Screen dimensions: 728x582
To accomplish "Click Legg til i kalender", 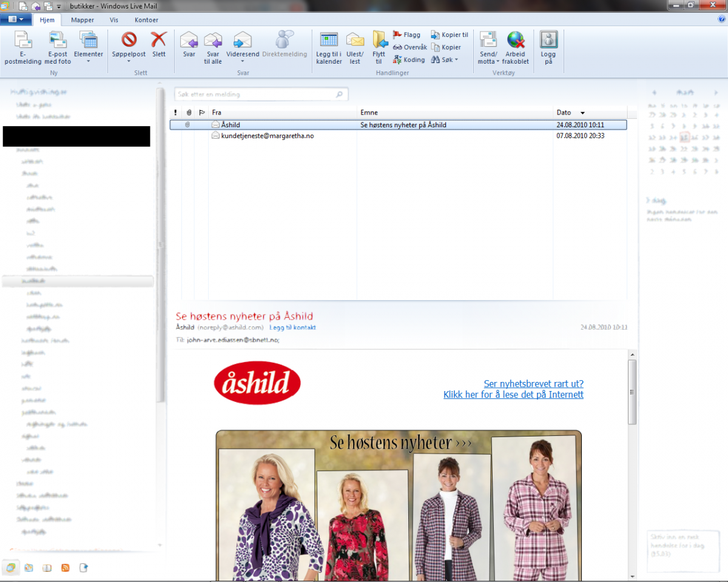I will [x=329, y=47].
